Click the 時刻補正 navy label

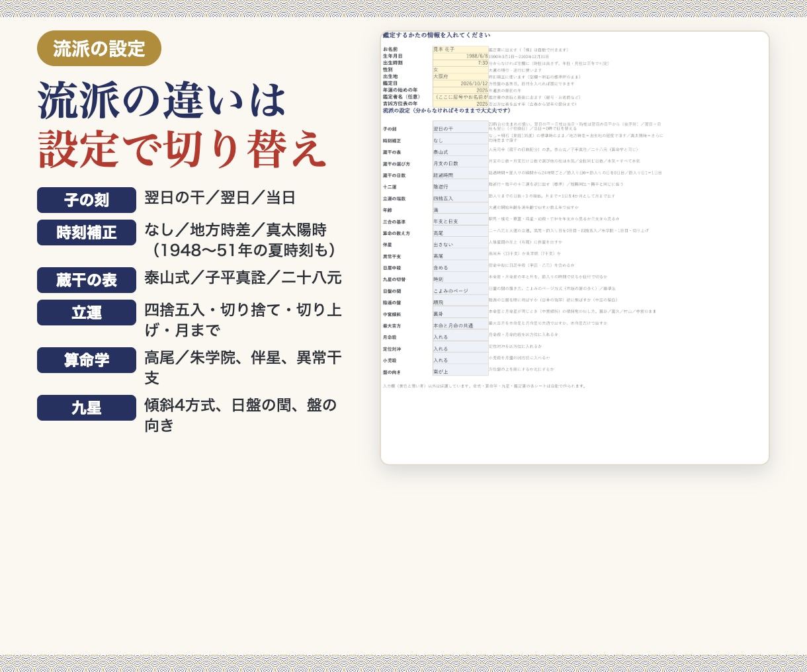click(87, 232)
